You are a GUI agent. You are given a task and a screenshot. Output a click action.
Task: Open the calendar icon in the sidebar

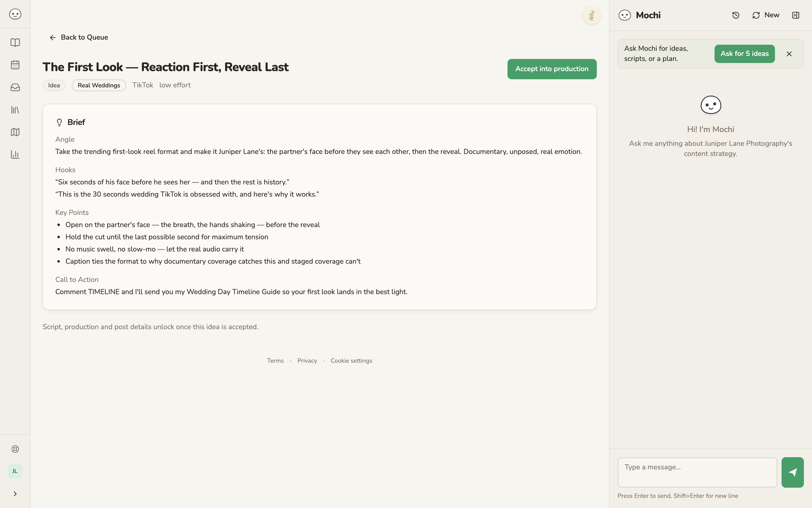15,65
